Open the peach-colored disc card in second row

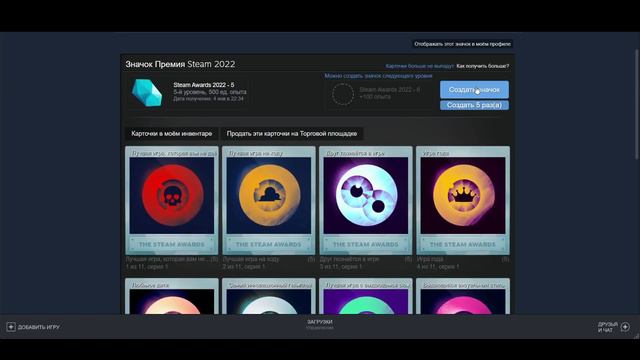click(x=172, y=301)
